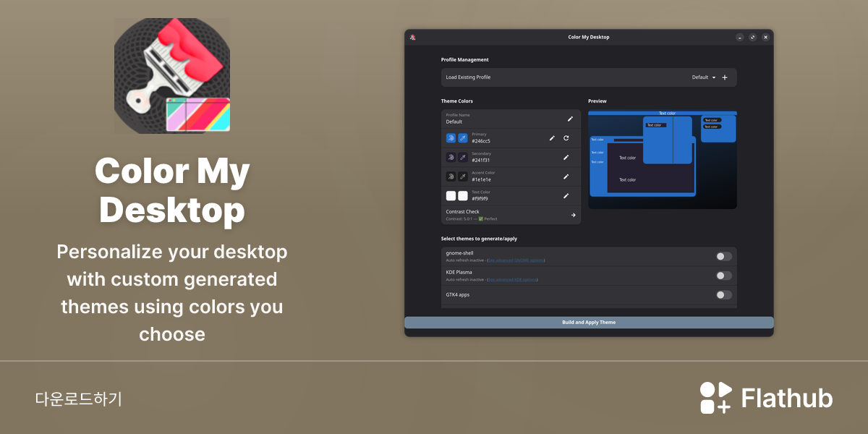
Task: Click the Contrast Check row label
Action: 463,212
